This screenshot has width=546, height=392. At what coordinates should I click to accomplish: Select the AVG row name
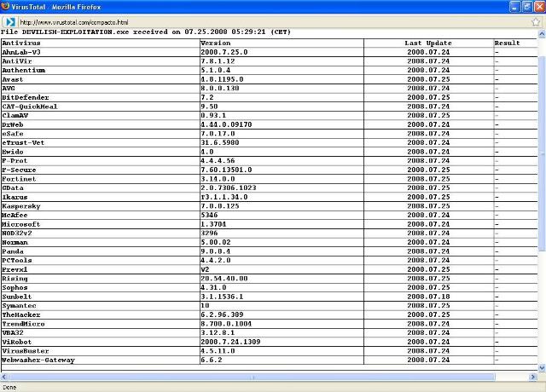pos(9,89)
